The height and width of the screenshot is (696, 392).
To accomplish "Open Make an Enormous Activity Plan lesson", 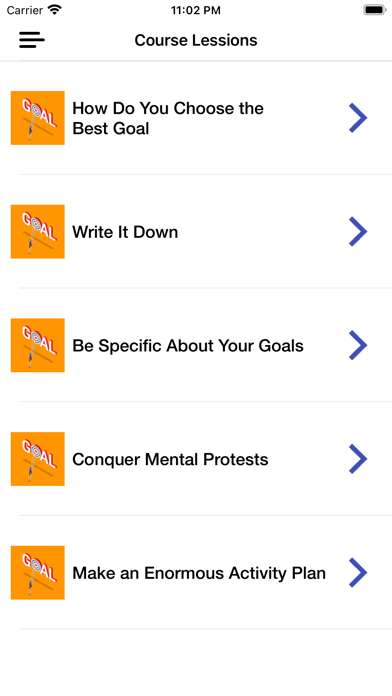I will [199, 573].
